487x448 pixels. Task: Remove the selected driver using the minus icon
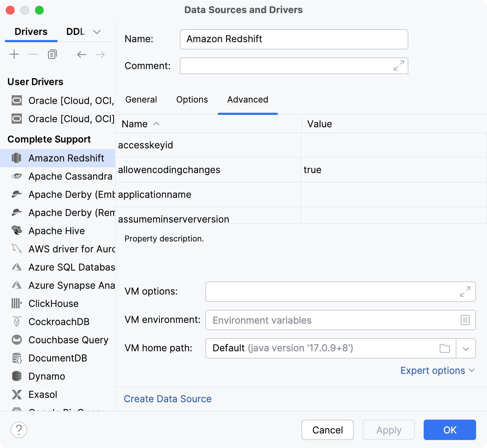[33, 54]
